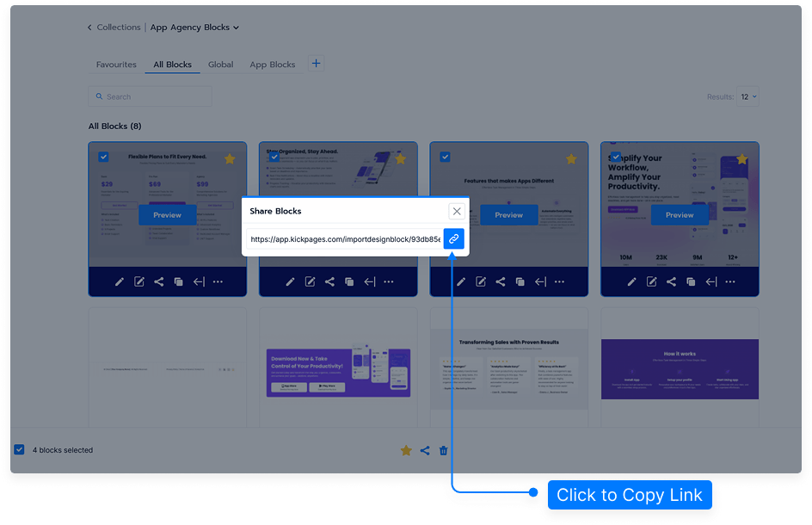Viewport: 812px width, 525px height.
Task: Uncheck the first block's selection checkbox
Action: pyautogui.click(x=103, y=157)
